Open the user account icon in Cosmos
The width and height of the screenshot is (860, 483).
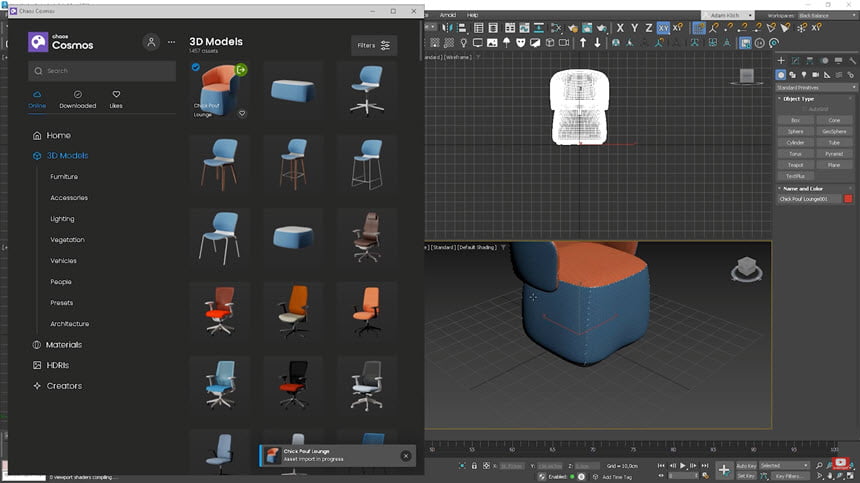coord(151,42)
